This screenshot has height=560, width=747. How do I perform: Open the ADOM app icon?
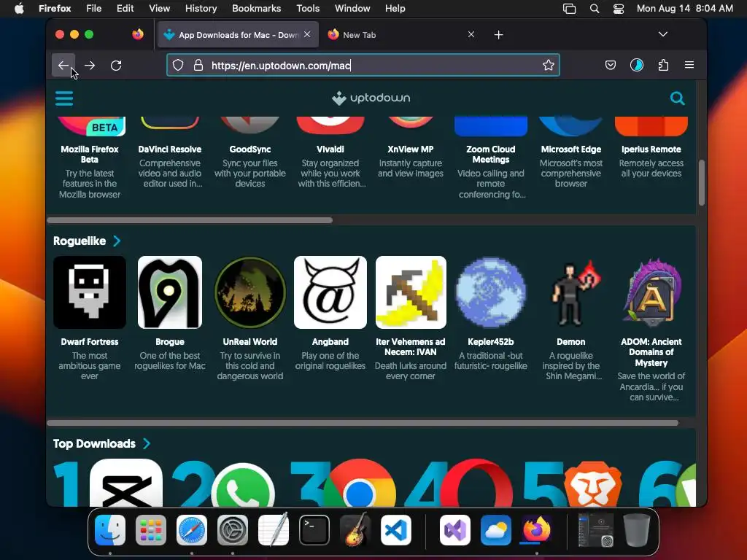click(651, 292)
